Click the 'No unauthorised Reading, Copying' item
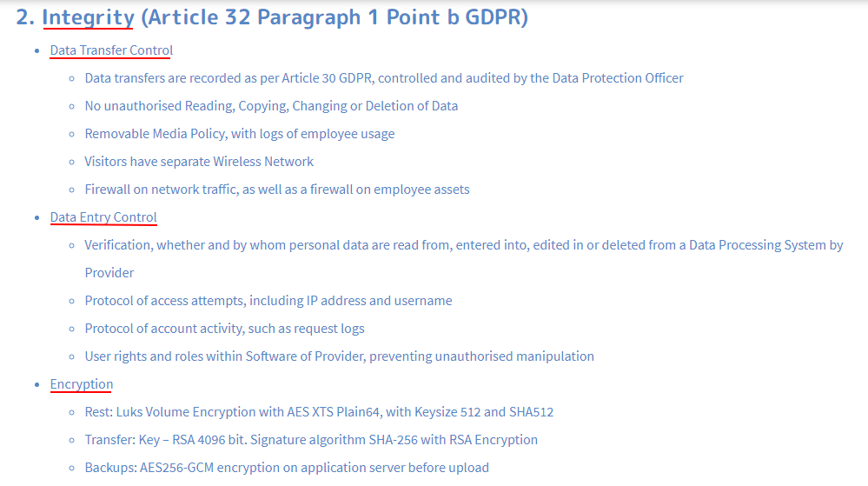 coord(271,106)
